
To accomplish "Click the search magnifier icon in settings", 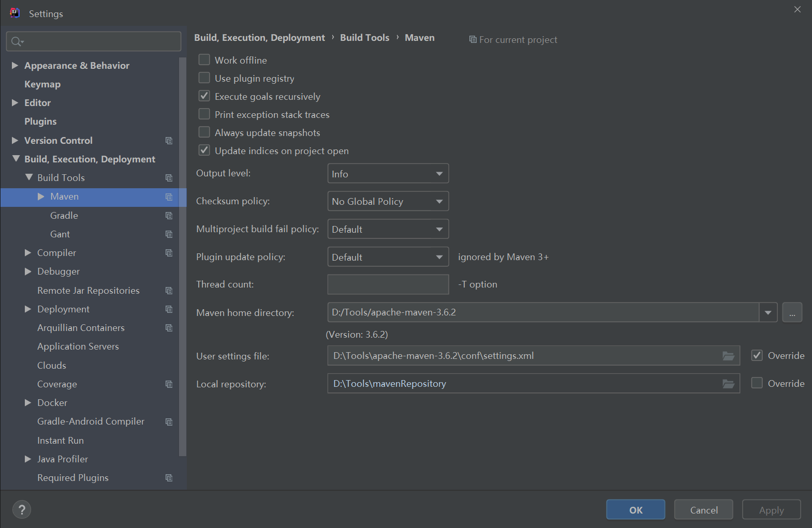I will pos(17,41).
